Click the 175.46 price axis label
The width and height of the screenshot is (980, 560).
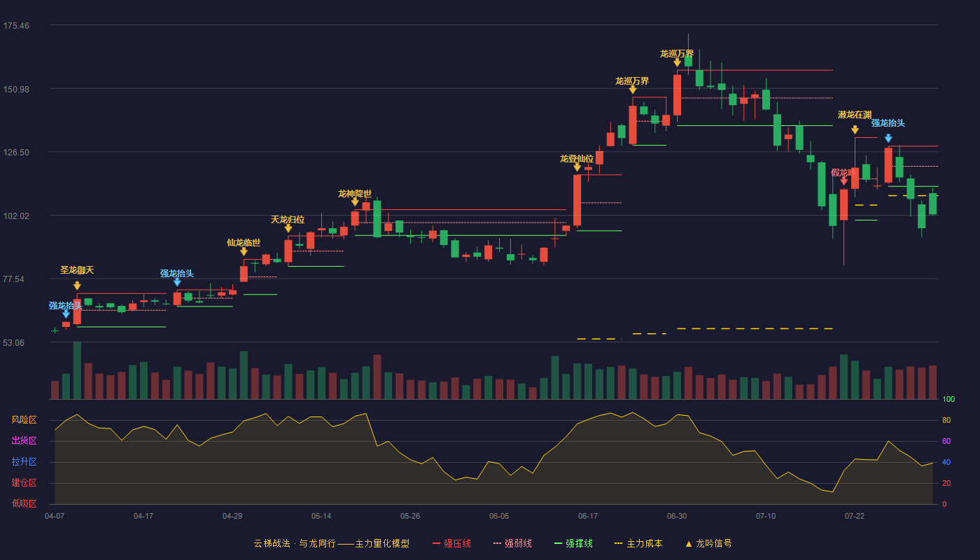pyautogui.click(x=16, y=26)
